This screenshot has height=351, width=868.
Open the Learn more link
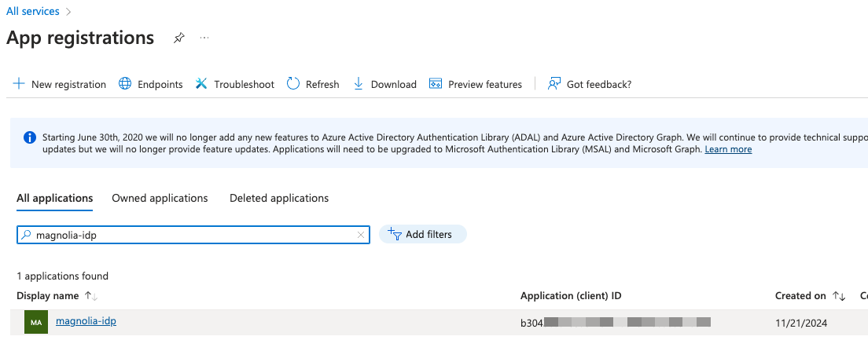pyautogui.click(x=728, y=149)
